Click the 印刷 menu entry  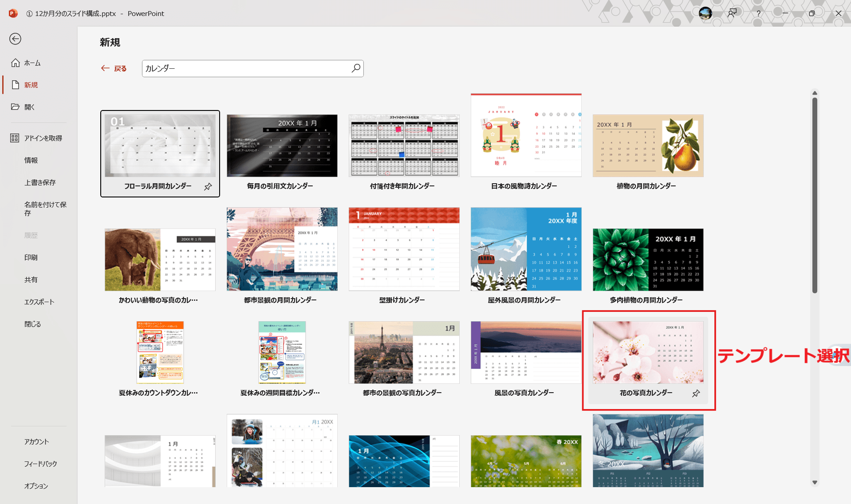31,257
